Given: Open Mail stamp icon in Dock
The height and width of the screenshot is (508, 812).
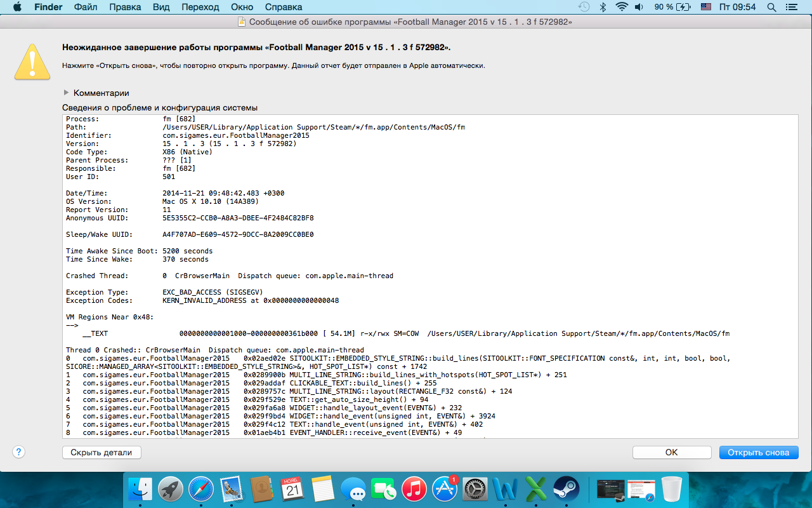Looking at the screenshot, I should point(232,490).
